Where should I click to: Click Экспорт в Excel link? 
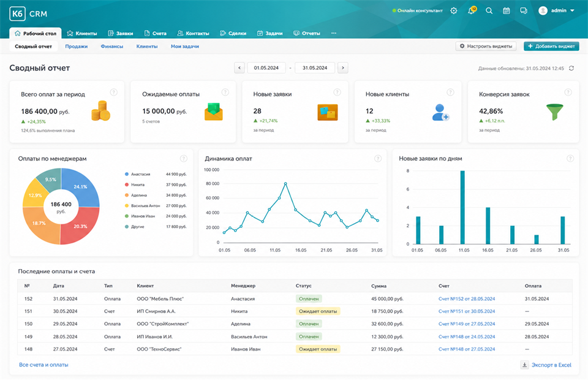click(551, 365)
